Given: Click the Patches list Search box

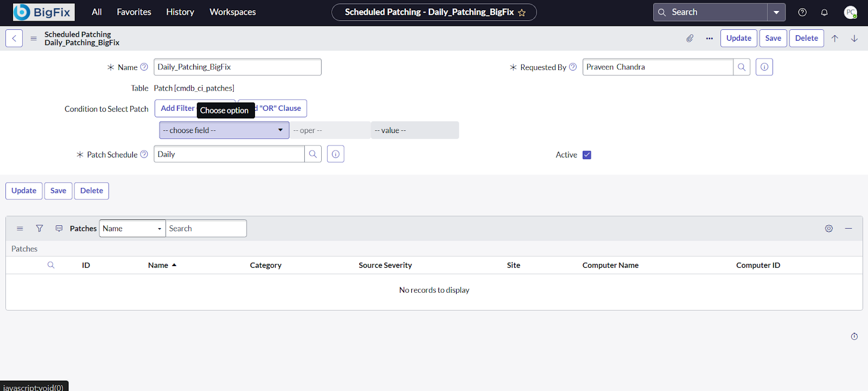Looking at the screenshot, I should pyautogui.click(x=206, y=229).
